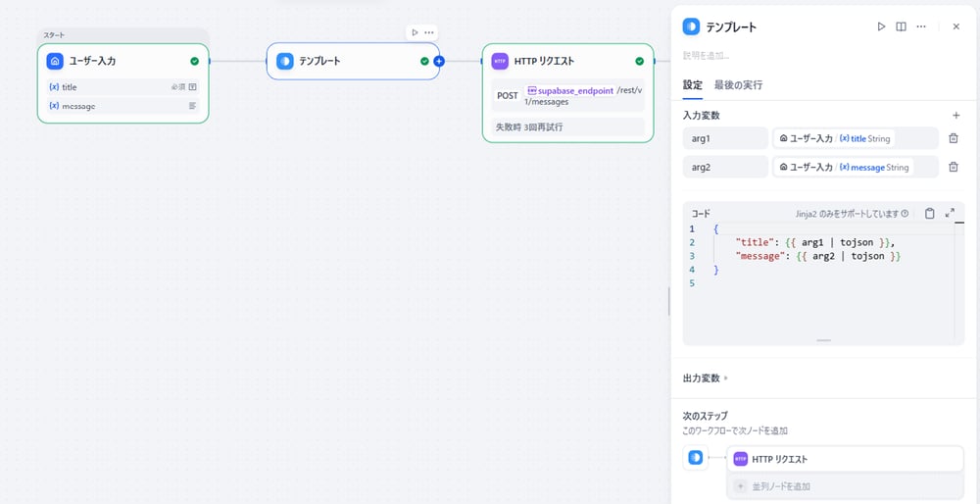
Task: Open the help book icon in panel header
Action: [901, 26]
